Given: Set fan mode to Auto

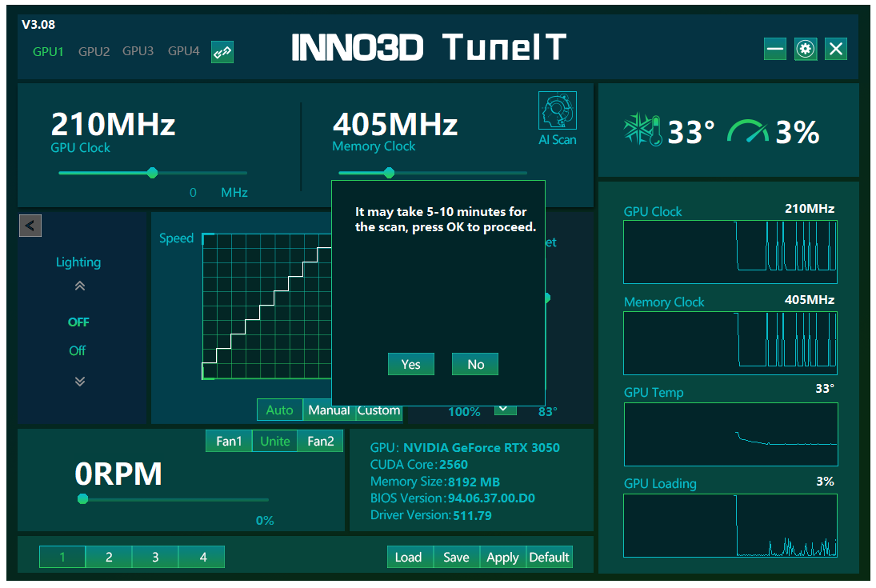Looking at the screenshot, I should [x=279, y=410].
